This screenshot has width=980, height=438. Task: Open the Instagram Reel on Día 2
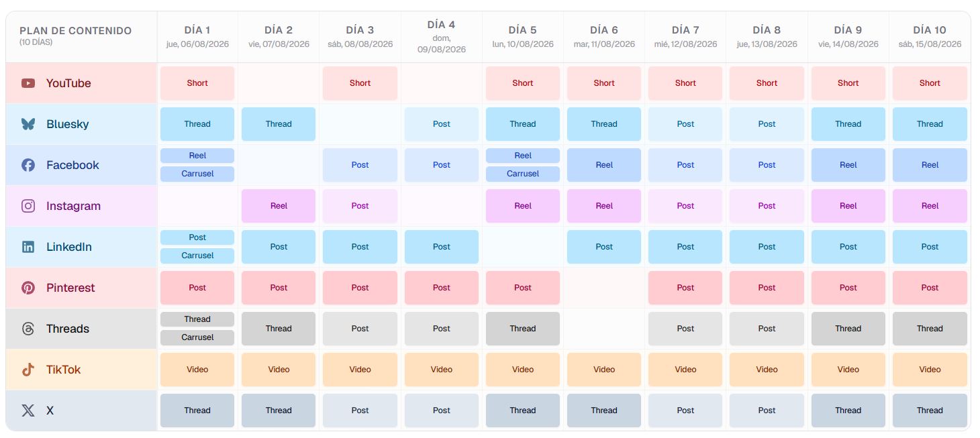click(x=279, y=206)
